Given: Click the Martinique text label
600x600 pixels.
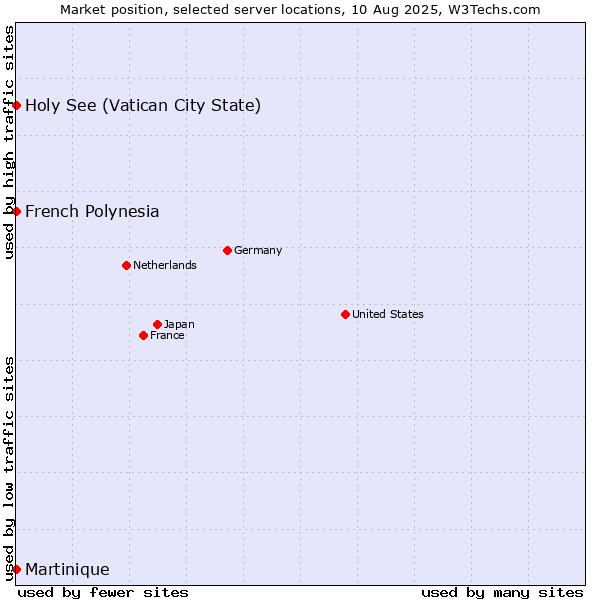Looking at the screenshot, I should (x=67, y=570).
